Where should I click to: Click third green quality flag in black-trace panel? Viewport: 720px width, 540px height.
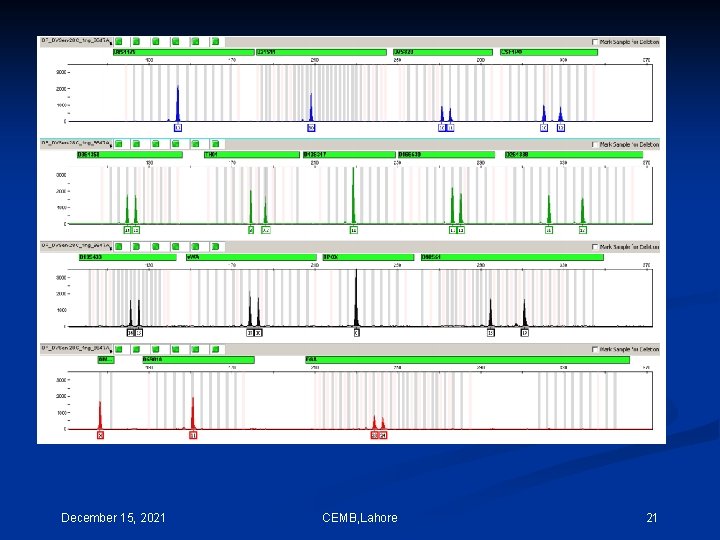[x=156, y=247]
